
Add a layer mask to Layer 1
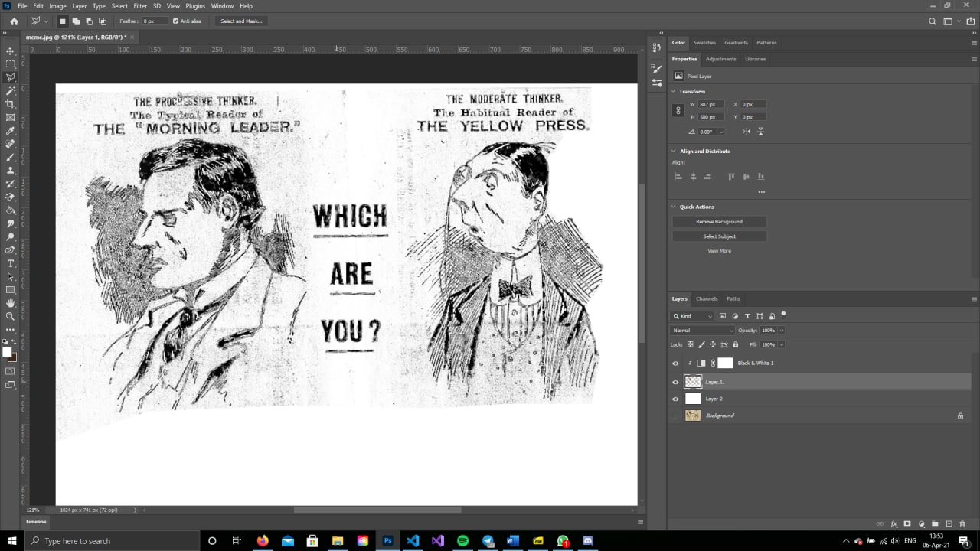[907, 523]
